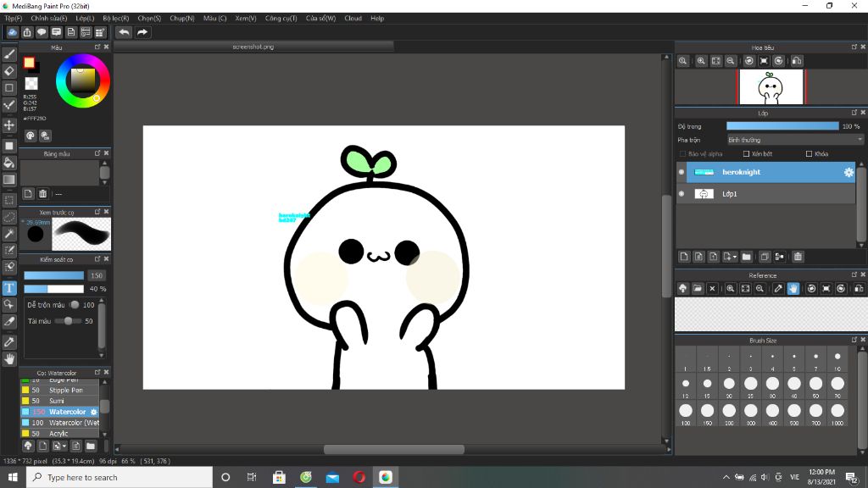
Task: Select the Eraser tool
Action: 8,71
